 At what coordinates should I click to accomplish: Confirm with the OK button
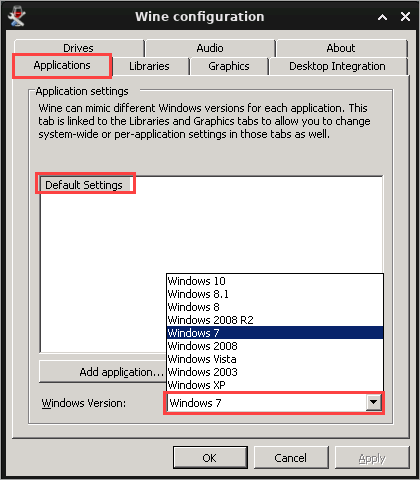(x=210, y=458)
